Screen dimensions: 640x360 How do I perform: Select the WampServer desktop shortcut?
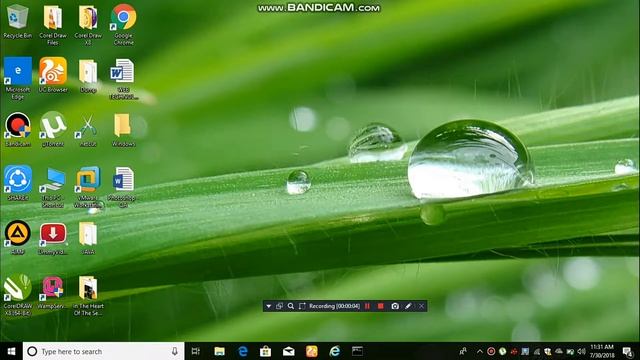click(x=53, y=292)
